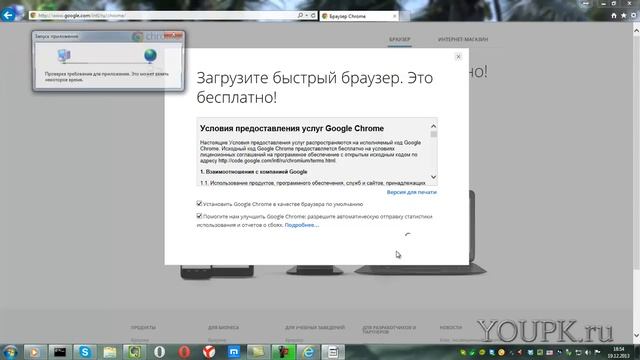Viewport: 640px width, 360px height.
Task: Open the IE Home icon
Action: point(613,16)
